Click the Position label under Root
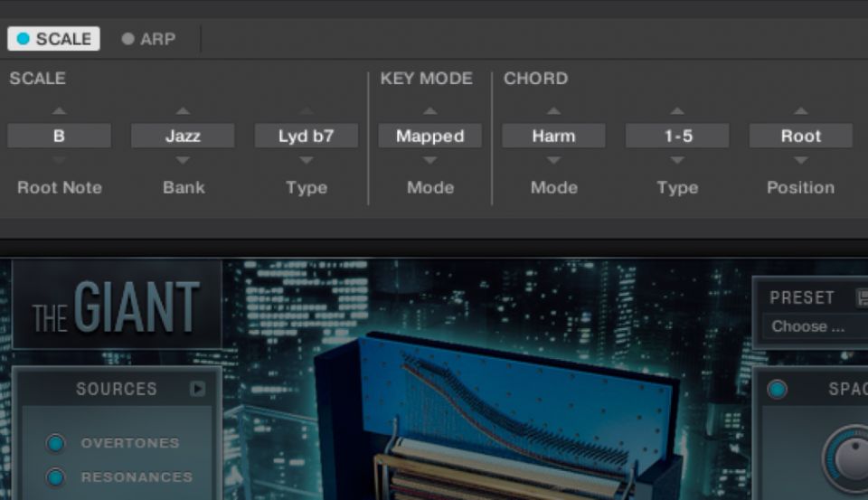 800,188
